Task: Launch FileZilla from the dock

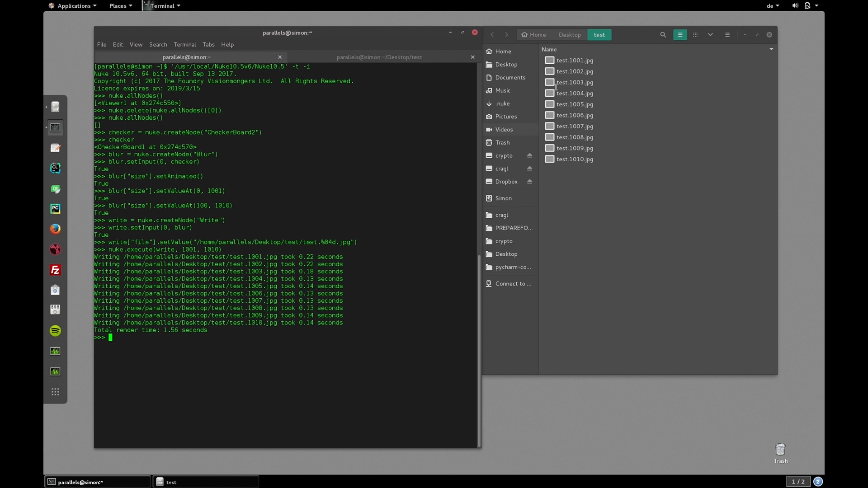Action: [55, 270]
